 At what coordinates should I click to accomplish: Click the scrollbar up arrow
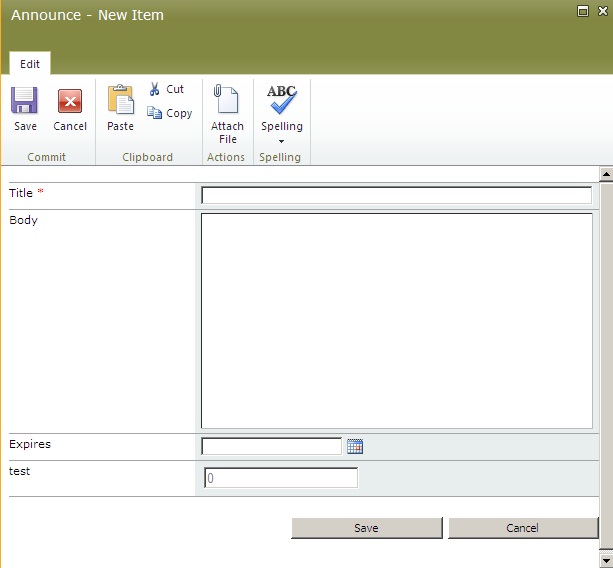606,174
